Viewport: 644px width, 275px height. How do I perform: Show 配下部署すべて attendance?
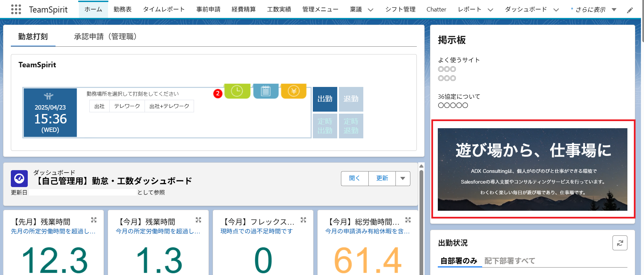(510, 261)
